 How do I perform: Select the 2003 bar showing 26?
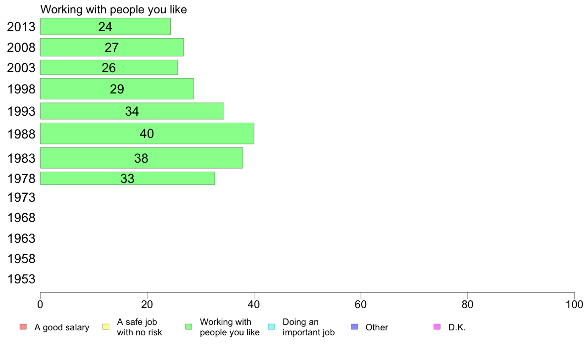coord(109,67)
